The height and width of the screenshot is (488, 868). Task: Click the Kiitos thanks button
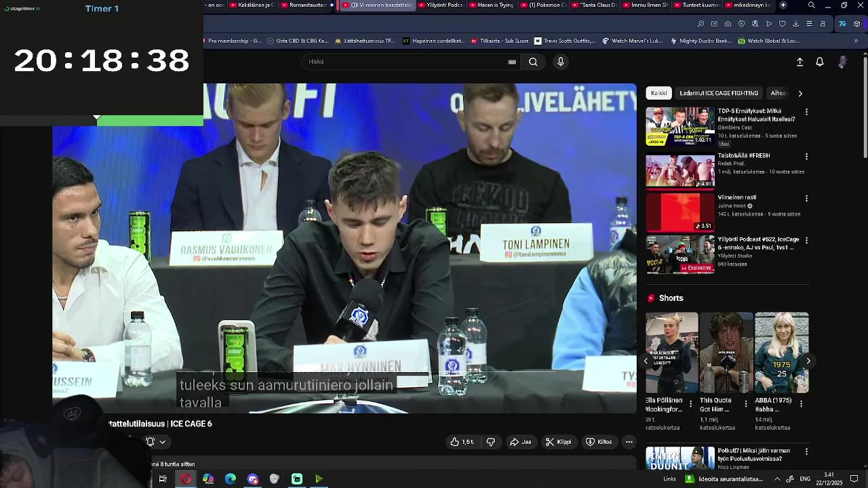599,442
